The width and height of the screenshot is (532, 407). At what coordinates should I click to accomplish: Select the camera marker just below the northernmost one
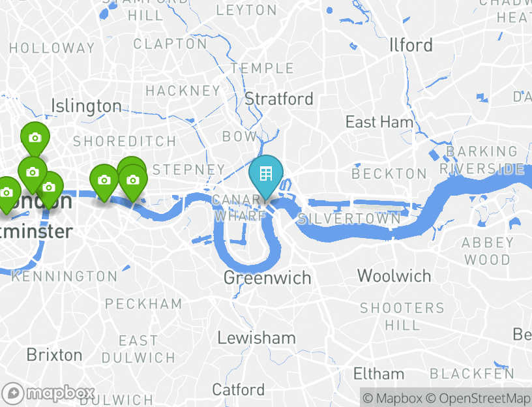[32, 173]
